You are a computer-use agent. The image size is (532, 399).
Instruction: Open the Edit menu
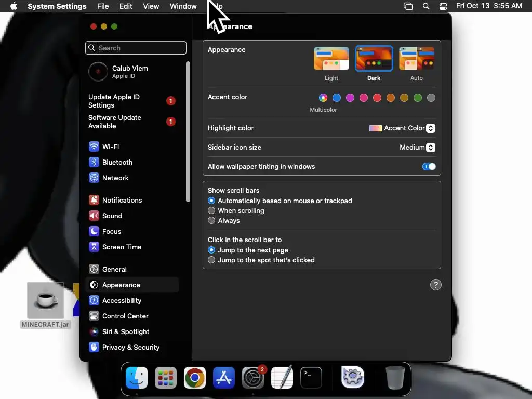click(x=126, y=6)
